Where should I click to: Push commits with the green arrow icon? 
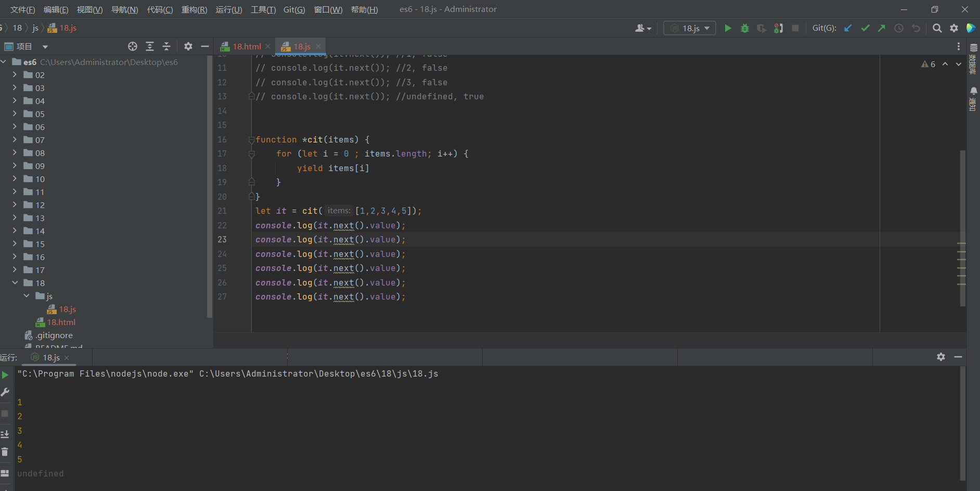point(882,28)
